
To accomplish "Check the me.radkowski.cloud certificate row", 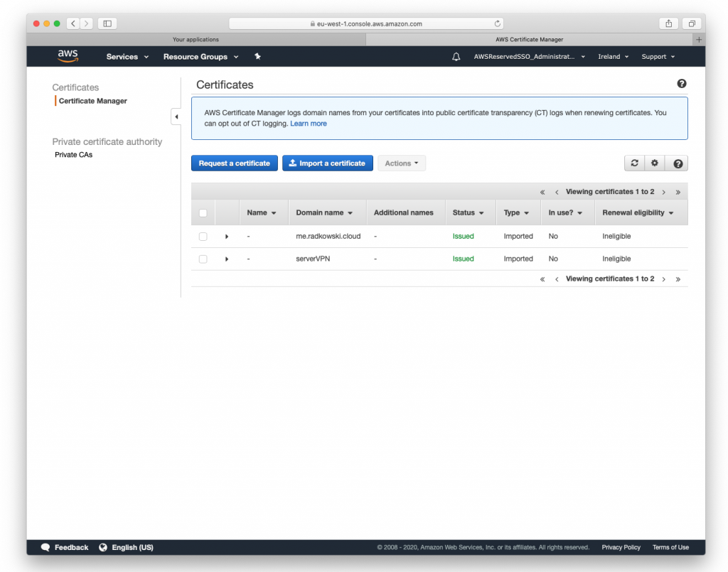I will [x=203, y=237].
